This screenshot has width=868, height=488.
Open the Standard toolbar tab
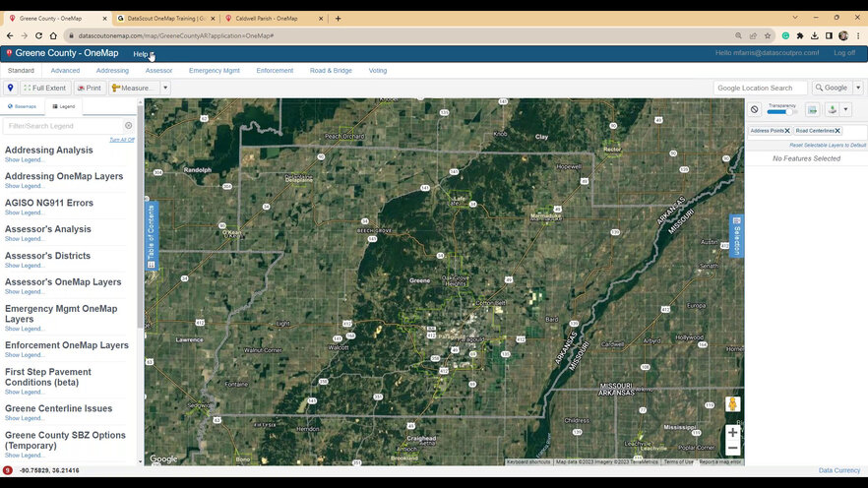pos(21,71)
